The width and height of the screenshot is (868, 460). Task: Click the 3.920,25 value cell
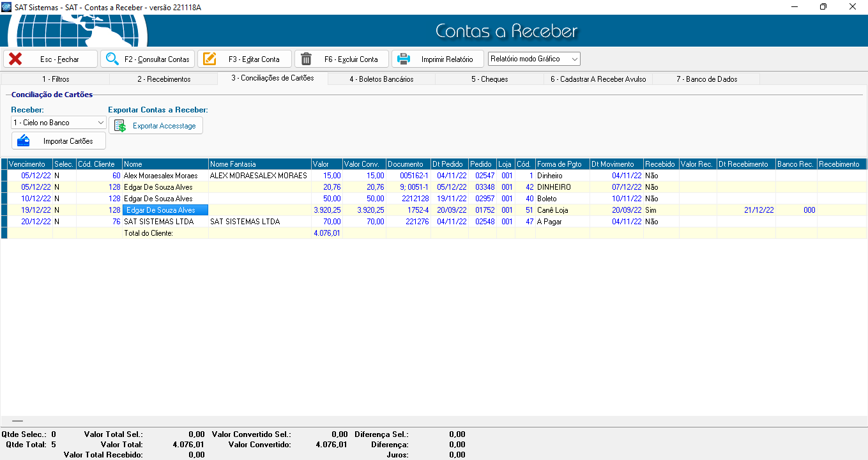(x=327, y=210)
